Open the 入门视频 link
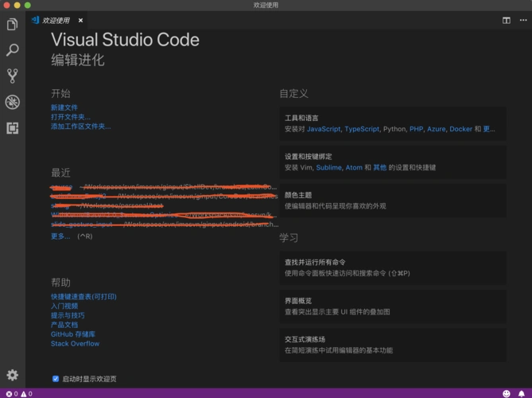 64,306
